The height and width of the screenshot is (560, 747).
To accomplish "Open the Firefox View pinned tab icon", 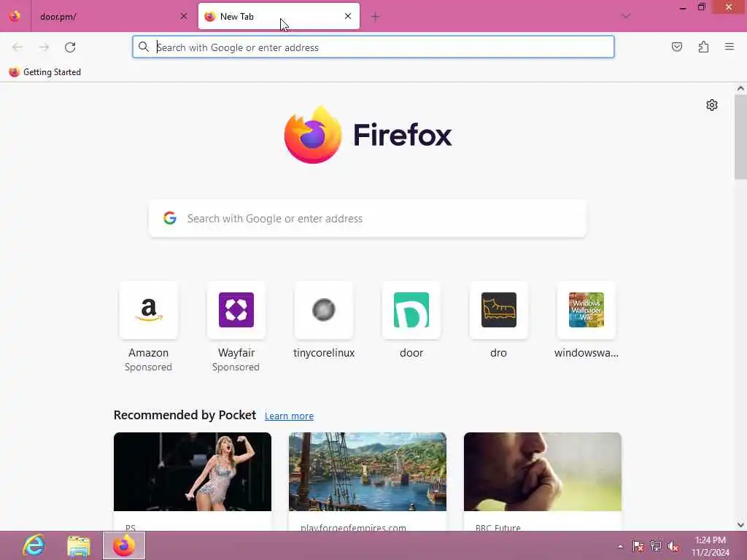I will click(15, 16).
